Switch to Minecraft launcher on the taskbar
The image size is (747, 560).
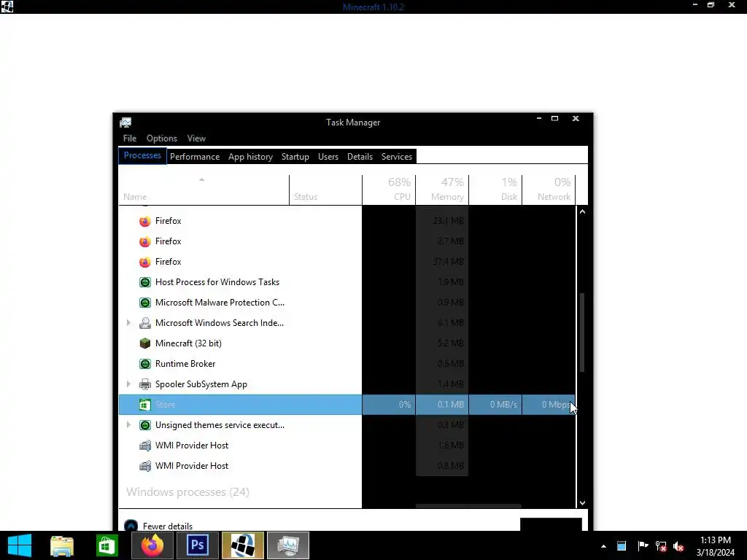(x=242, y=545)
